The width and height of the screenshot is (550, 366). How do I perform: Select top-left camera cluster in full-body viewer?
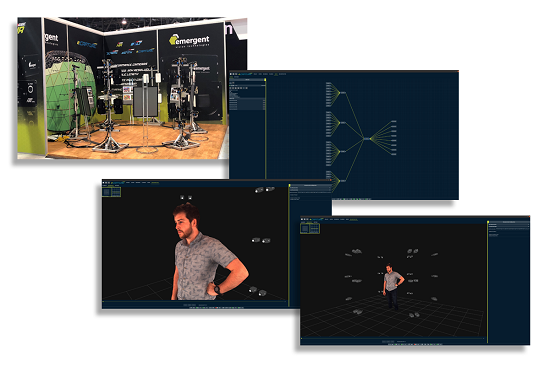pyautogui.click(x=357, y=251)
